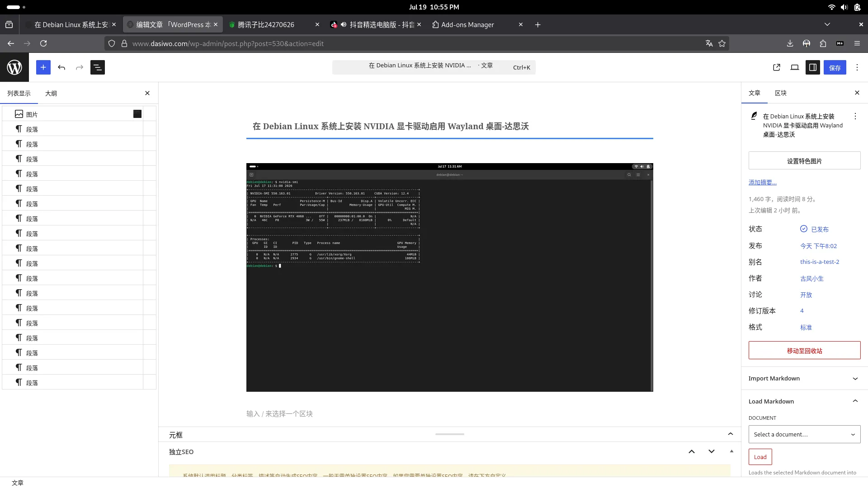Change the post format 标准

click(806, 327)
